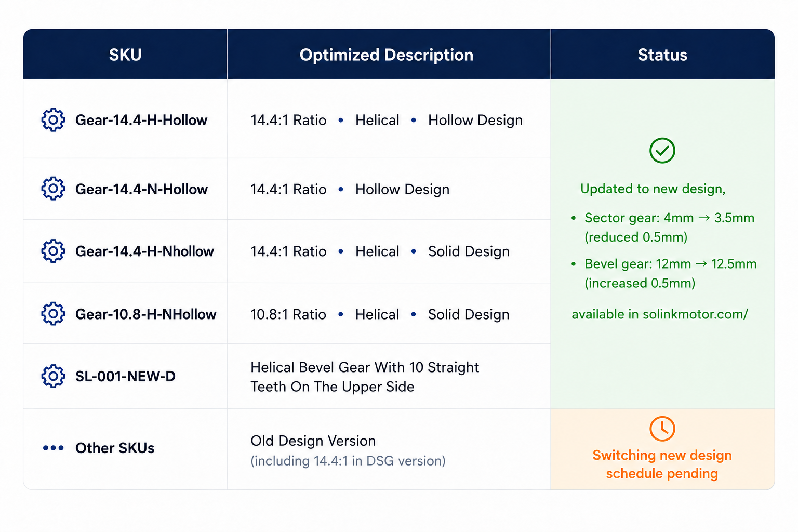Click the orange clock pending icon
This screenshot has height=532, width=798.
(662, 429)
